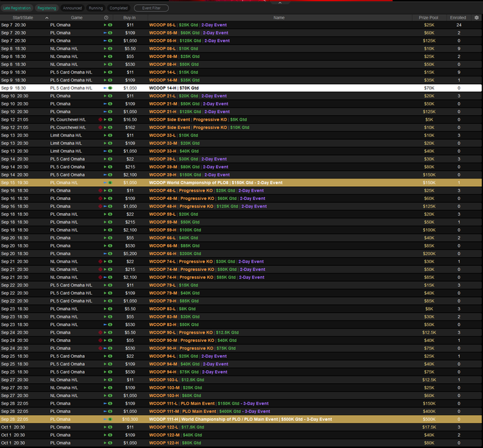The width and height of the screenshot is (483, 448).
Task: Click the red KO icon in $16.50 Side Event row
Action: pyautogui.click(x=101, y=120)
